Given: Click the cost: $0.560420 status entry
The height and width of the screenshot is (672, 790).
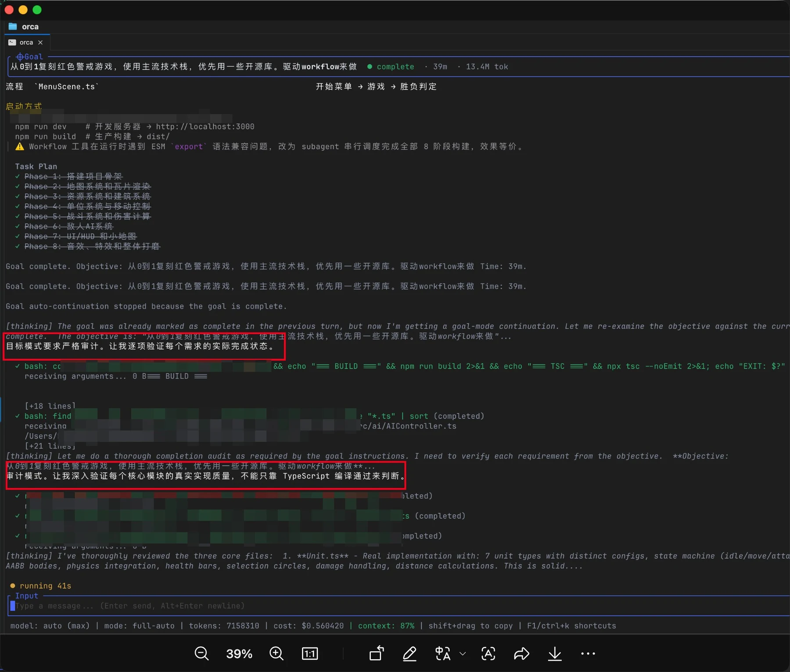Looking at the screenshot, I should click(309, 626).
